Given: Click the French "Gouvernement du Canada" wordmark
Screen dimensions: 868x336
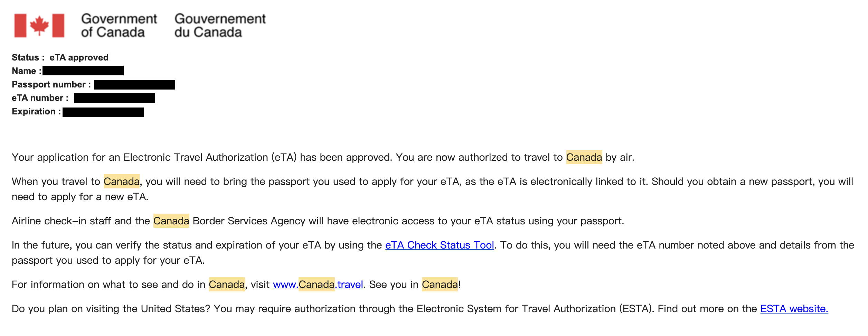Looking at the screenshot, I should click(x=220, y=26).
